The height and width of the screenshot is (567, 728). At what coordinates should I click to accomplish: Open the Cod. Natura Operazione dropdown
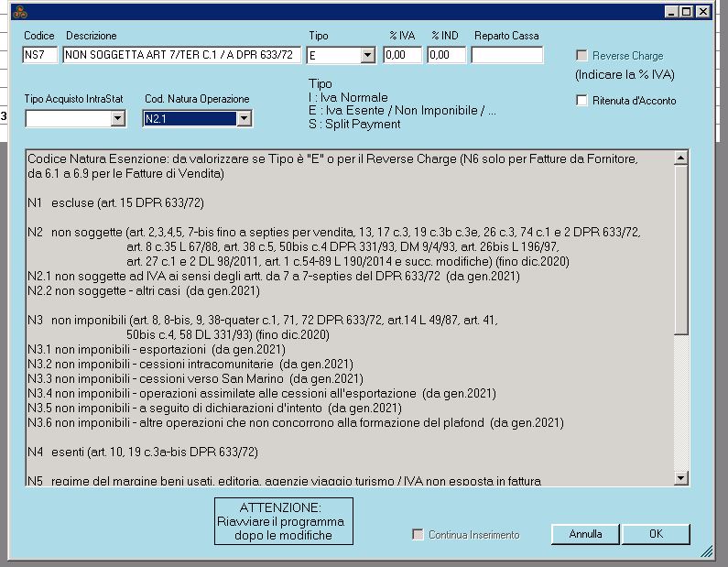tap(243, 118)
